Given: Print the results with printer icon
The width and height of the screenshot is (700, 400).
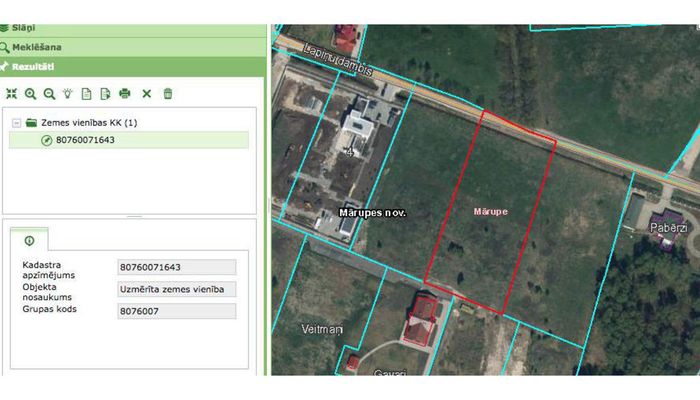Looking at the screenshot, I should pyautogui.click(x=125, y=93).
